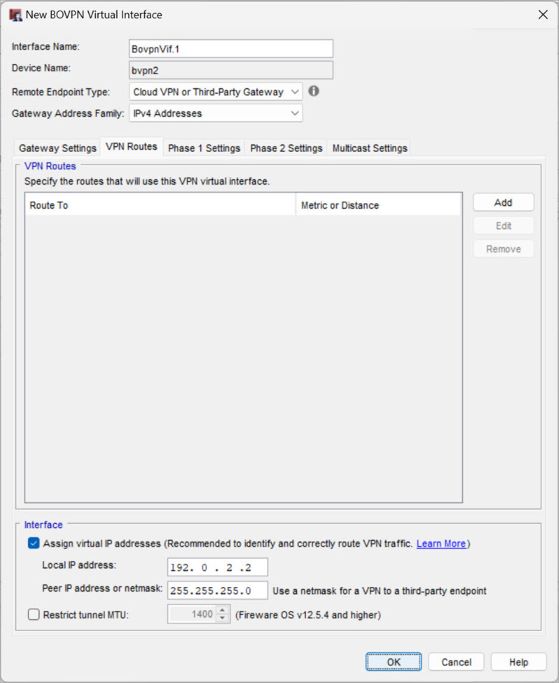Open Phase 1 Settings tab
Image resolution: width=559 pixels, height=683 pixels.
point(204,148)
